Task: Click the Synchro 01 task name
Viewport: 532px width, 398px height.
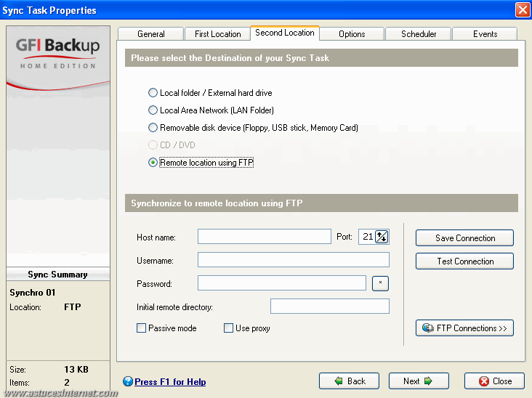Action: (x=33, y=293)
